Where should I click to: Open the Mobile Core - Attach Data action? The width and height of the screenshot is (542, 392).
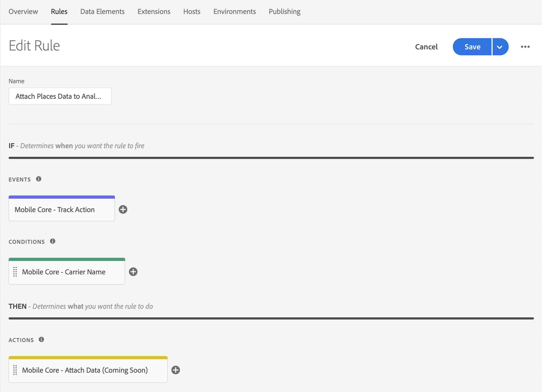[85, 370]
